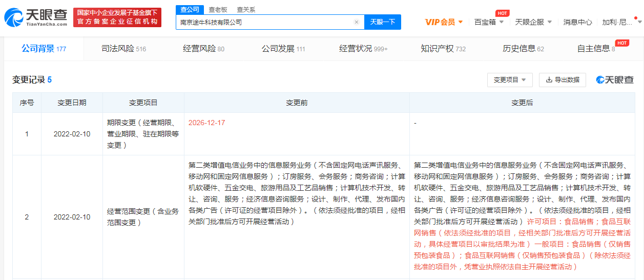The width and height of the screenshot is (644, 280).
Task: Click the Tianyancha logo in header
Action: (36, 17)
